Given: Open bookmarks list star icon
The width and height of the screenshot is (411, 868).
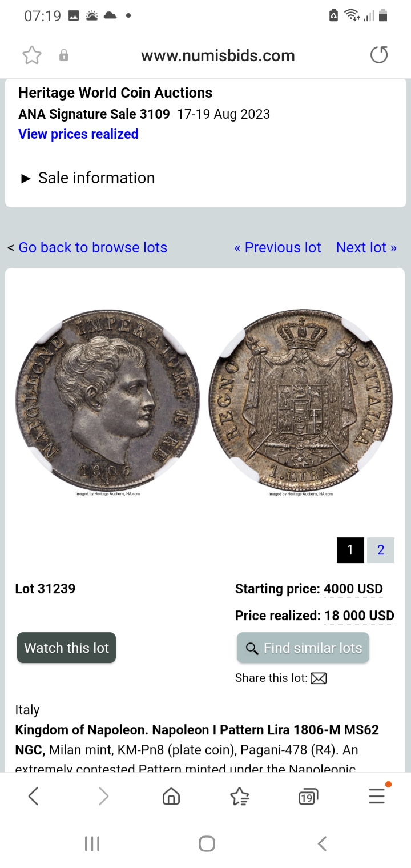Looking at the screenshot, I should click(240, 796).
